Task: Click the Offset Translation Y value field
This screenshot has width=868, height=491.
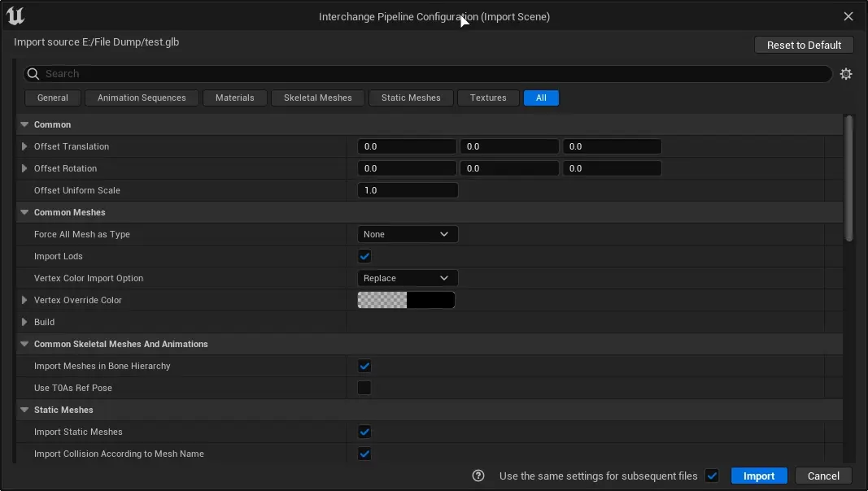Action: 509,146
